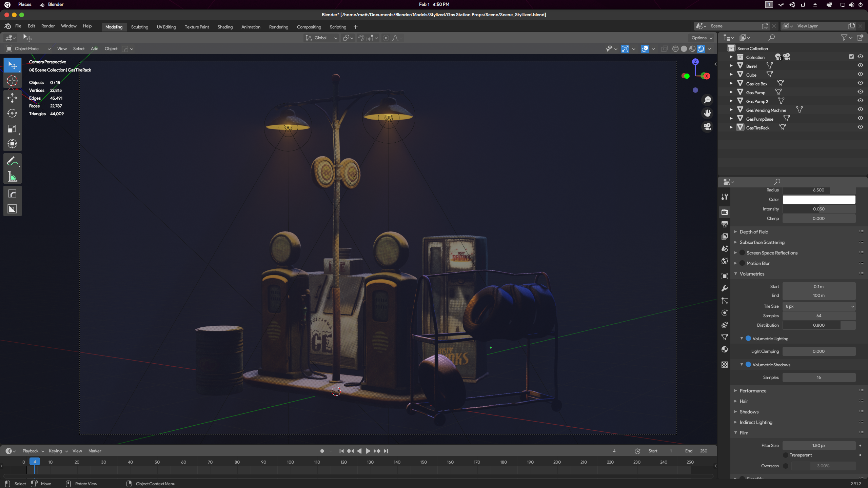Edit the volumetrics Samples field showing 64

pyautogui.click(x=819, y=316)
